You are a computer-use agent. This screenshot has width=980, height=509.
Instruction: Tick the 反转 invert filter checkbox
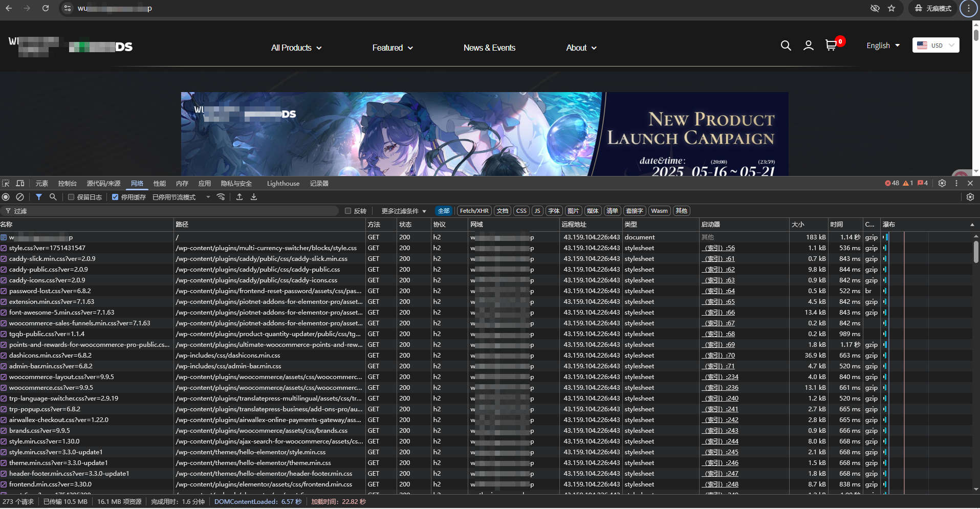click(x=348, y=211)
